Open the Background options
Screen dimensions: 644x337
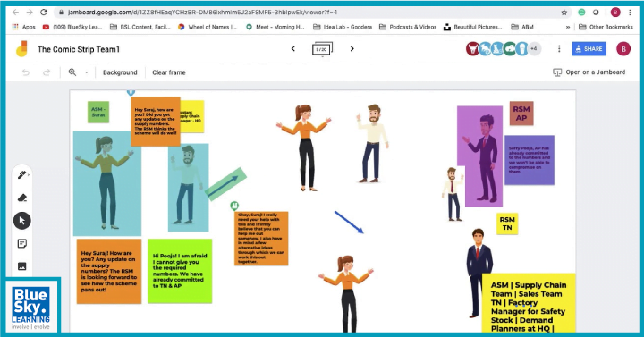(120, 72)
